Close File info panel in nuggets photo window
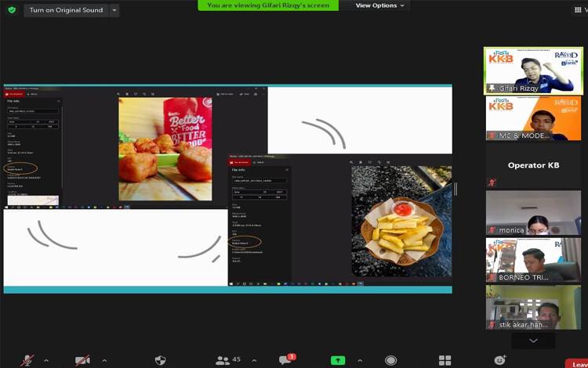This screenshot has height=368, width=588. click(x=59, y=101)
